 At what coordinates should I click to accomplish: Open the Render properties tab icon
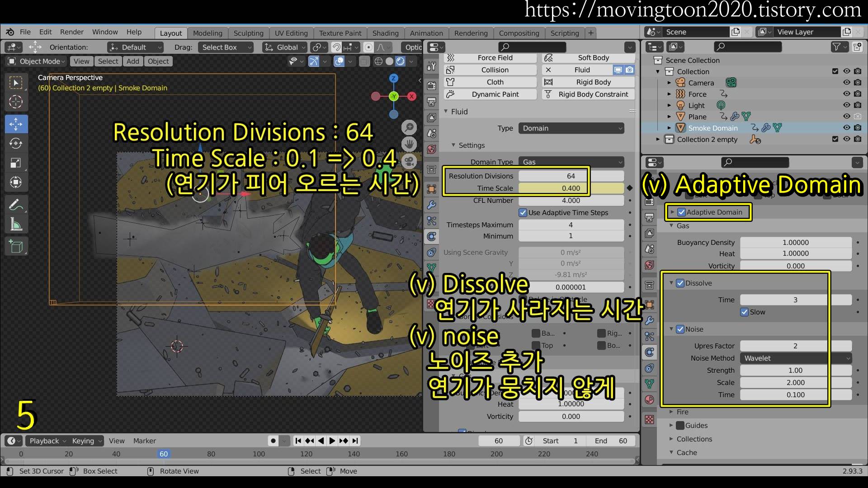pyautogui.click(x=432, y=85)
